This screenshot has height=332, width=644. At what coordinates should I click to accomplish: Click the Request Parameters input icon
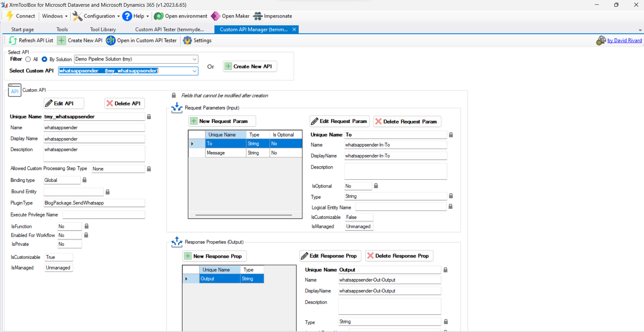point(177,108)
